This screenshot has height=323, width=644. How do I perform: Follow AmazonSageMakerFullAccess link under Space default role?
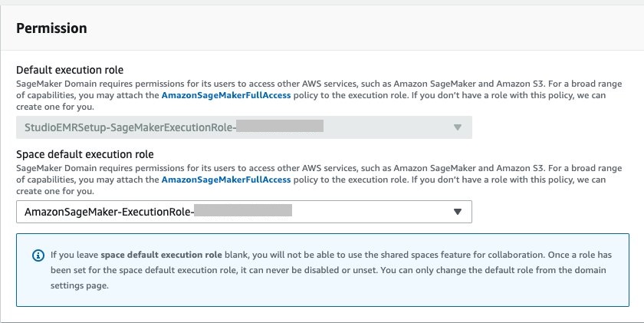pyautogui.click(x=226, y=180)
